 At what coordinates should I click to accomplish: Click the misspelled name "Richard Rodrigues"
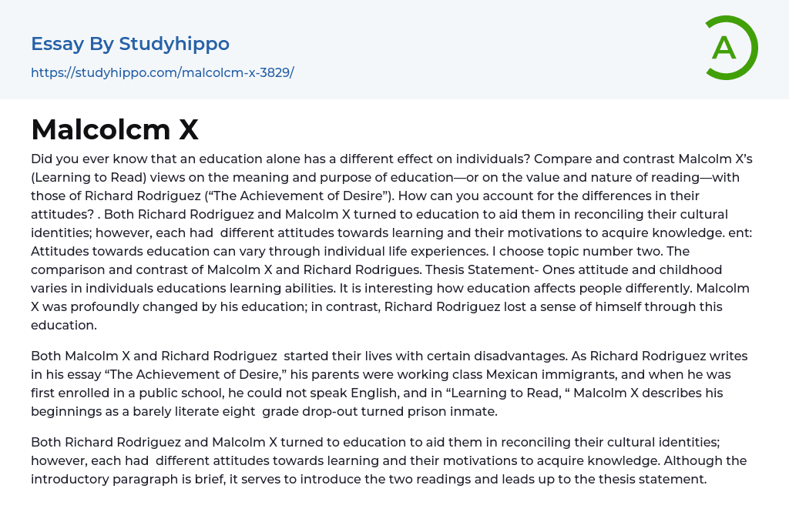[x=347, y=270]
